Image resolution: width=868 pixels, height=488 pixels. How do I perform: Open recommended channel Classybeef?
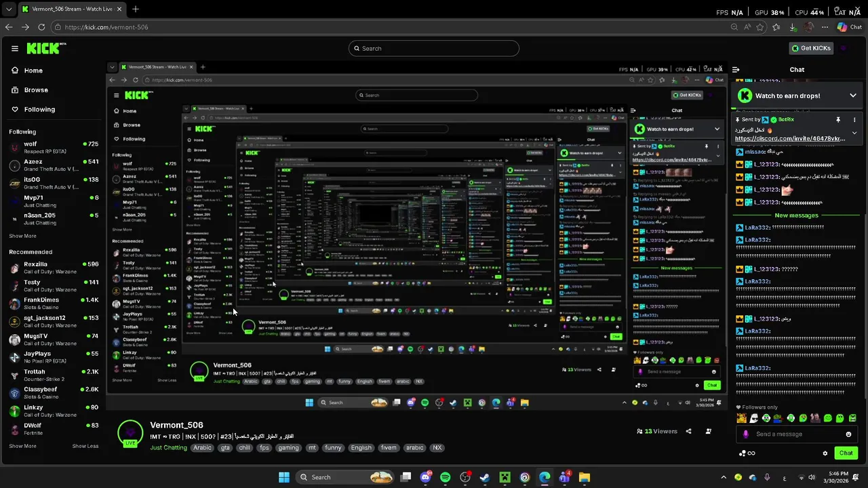(x=53, y=393)
